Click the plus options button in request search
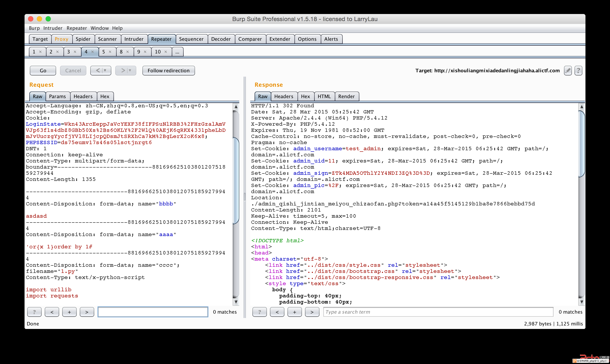 [69, 312]
